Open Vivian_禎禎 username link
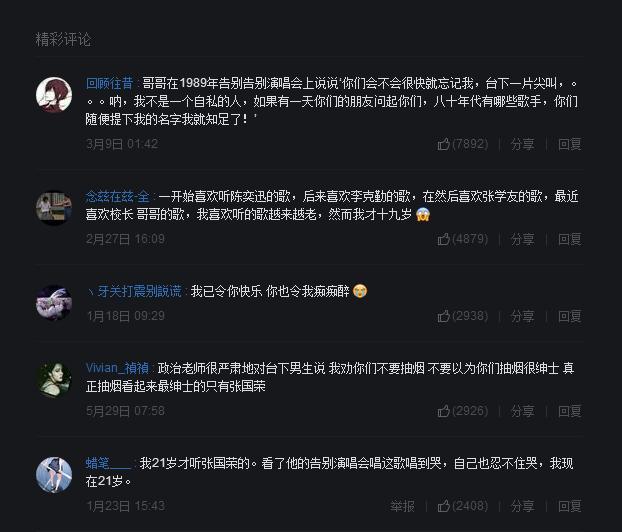 coord(117,368)
